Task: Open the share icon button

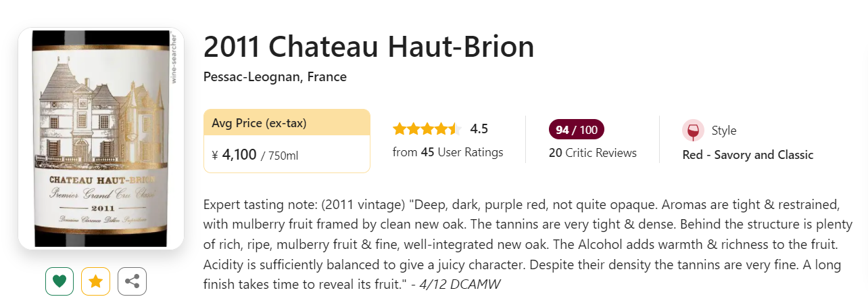Action: 132,281
